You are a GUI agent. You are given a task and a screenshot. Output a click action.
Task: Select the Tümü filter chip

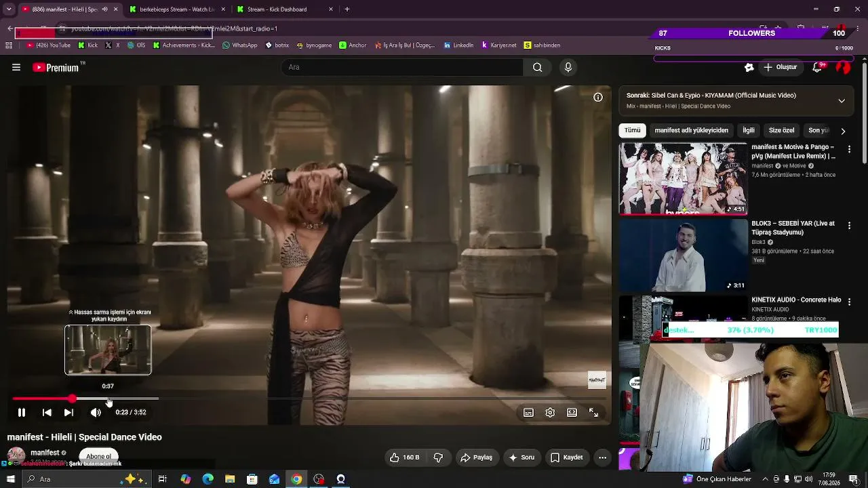tap(632, 130)
